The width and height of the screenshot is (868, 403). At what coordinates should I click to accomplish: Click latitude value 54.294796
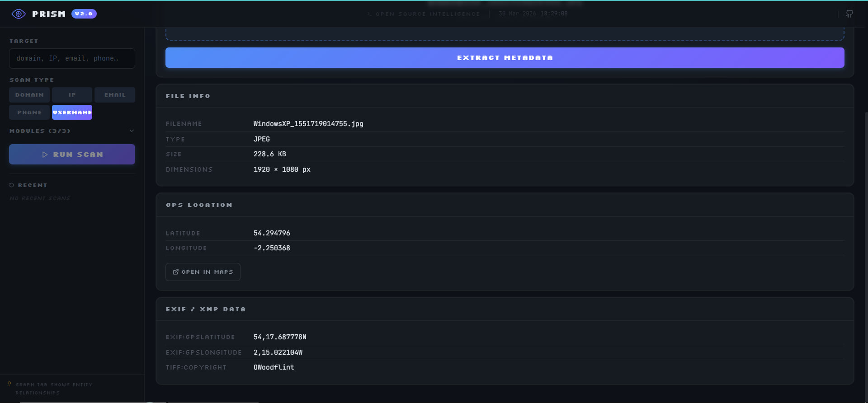272,233
